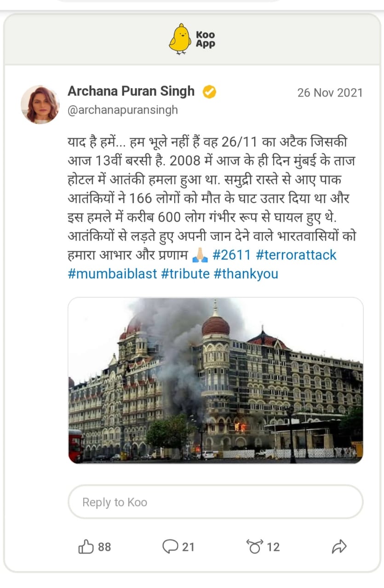Click the Archana Puran Singh name
Image resolution: width=384 pixels, height=588 pixels.
[131, 91]
